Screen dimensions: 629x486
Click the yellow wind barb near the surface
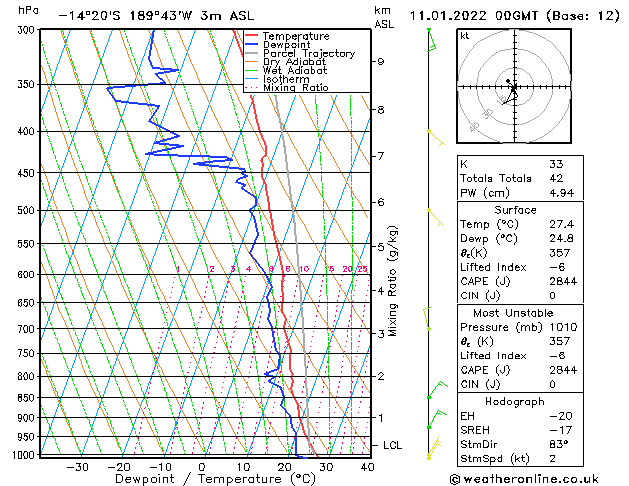[x=434, y=448]
